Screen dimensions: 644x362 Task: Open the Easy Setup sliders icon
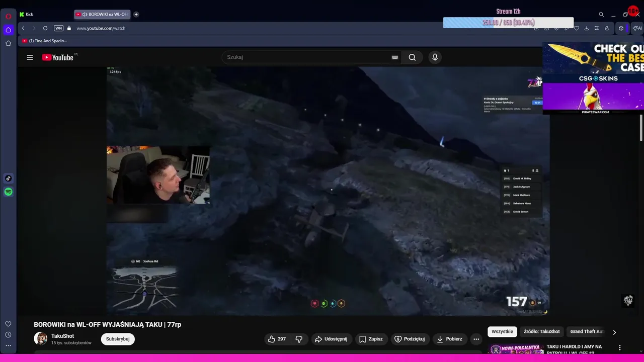(597, 28)
